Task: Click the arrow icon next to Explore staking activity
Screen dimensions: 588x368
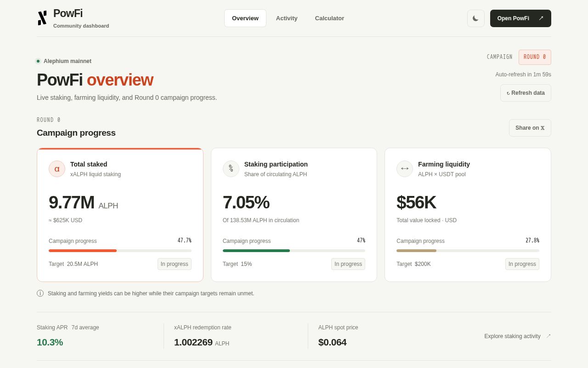Action: (548, 336)
